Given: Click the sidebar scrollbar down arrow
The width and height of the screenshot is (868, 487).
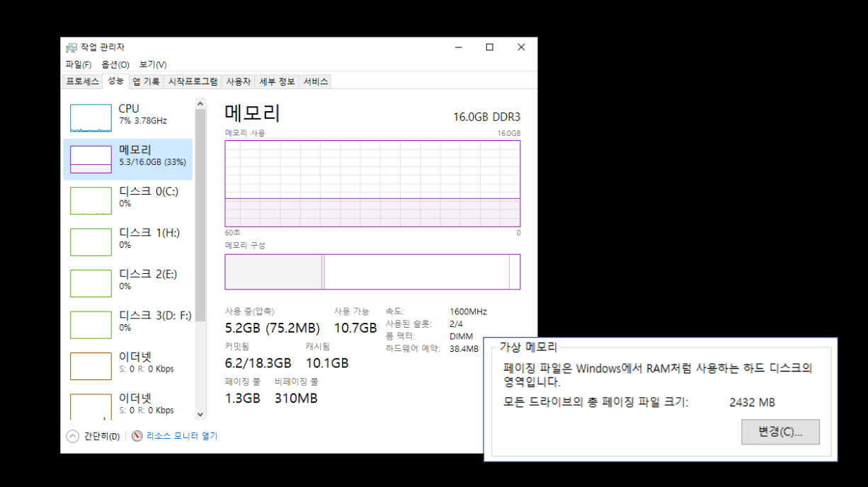Looking at the screenshot, I should click(200, 414).
